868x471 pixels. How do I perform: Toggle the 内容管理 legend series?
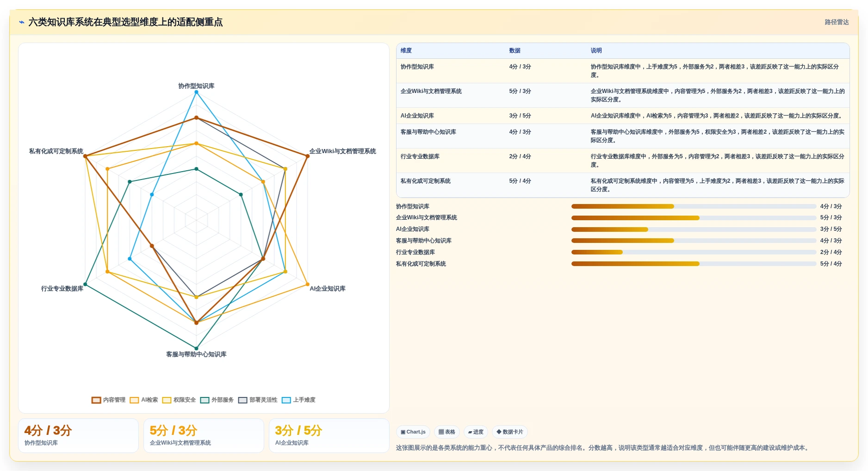(x=109, y=400)
